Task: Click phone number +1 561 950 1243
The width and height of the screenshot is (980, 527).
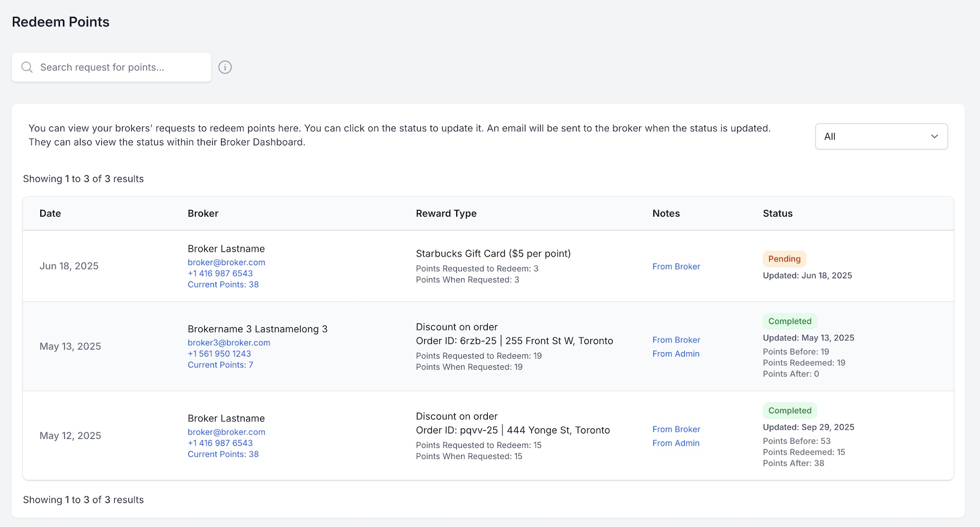Action: [x=219, y=354]
